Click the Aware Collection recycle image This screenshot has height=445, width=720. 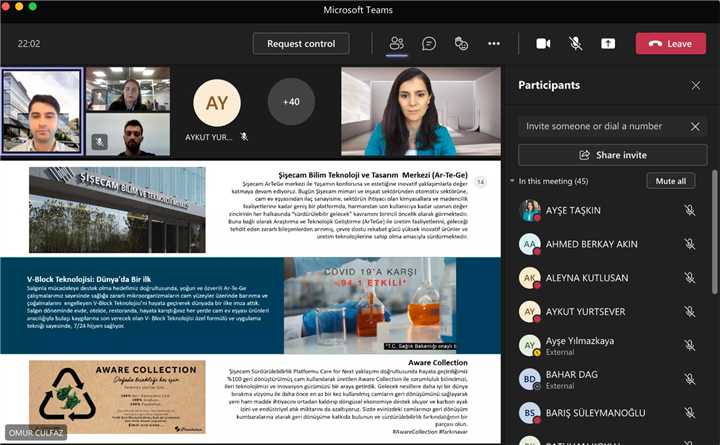click(x=117, y=397)
